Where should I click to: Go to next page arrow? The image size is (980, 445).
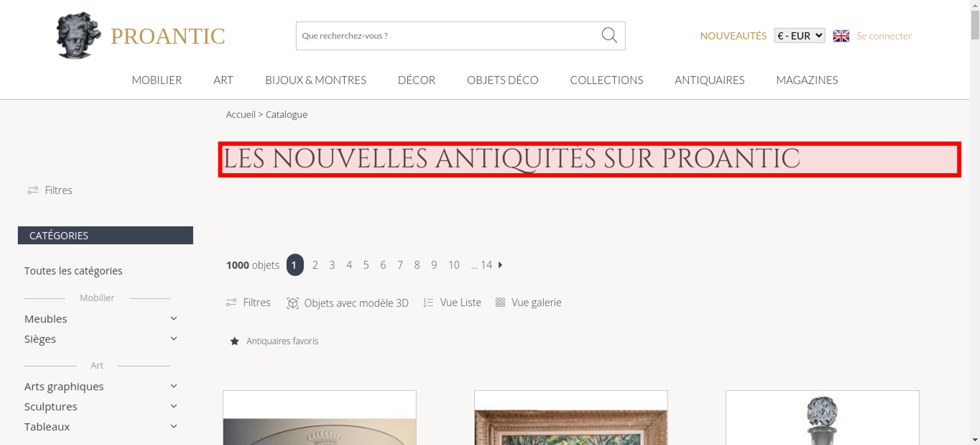click(x=500, y=265)
